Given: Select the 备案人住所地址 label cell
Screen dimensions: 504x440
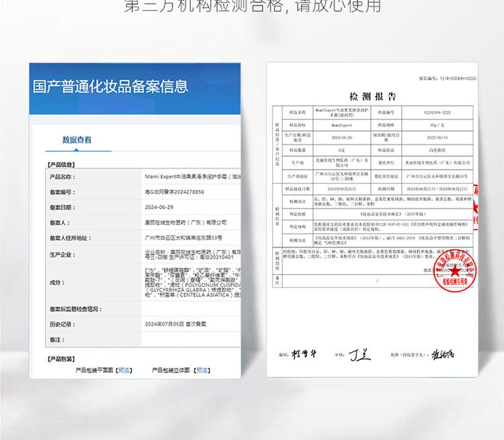Looking at the screenshot, I should (x=93, y=238).
